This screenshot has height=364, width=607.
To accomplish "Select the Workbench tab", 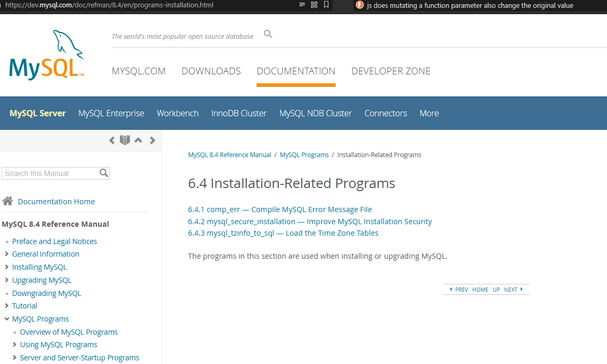I will click(178, 113).
